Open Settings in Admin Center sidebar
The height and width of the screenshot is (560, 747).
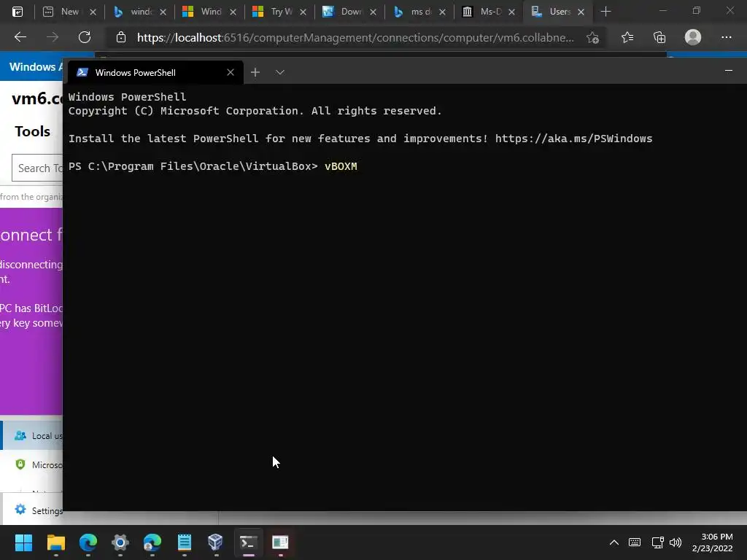coord(32,510)
